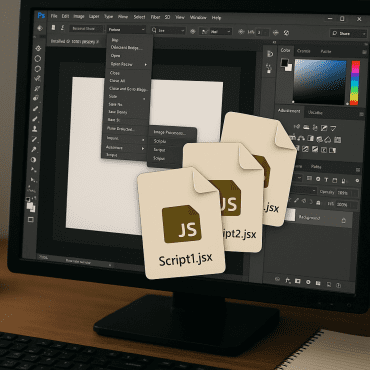Open the magnifier dropdown in options bar
370x370 pixels.
[168, 30]
